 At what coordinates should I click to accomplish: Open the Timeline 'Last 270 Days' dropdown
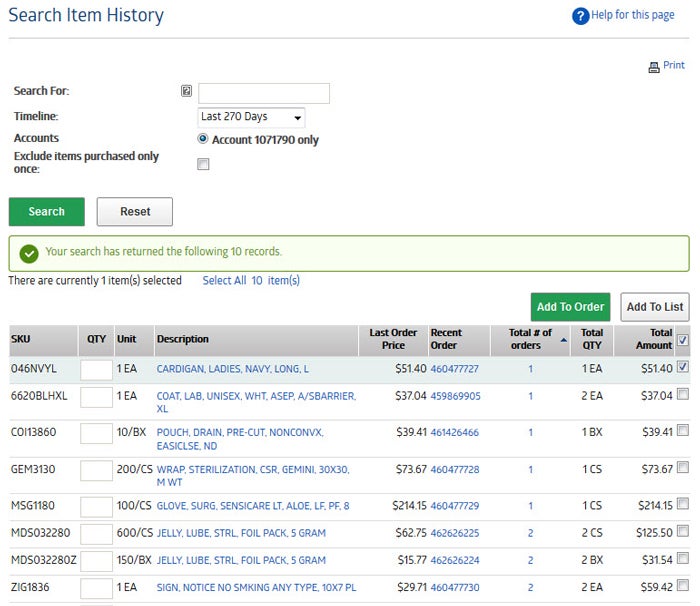[x=252, y=117]
